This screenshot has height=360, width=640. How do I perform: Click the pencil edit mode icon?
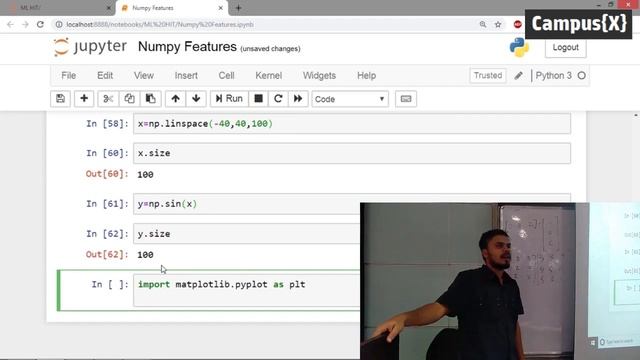518,76
